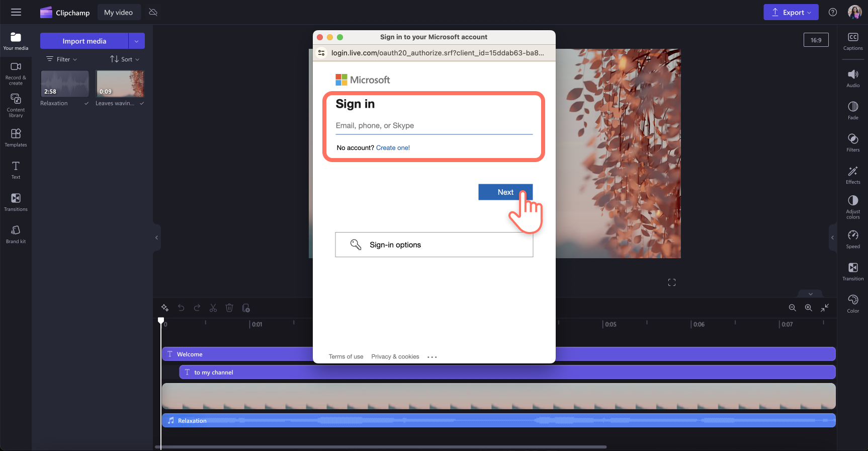The image size is (868, 451).
Task: Change the 16:9 aspect ratio
Action: point(816,40)
